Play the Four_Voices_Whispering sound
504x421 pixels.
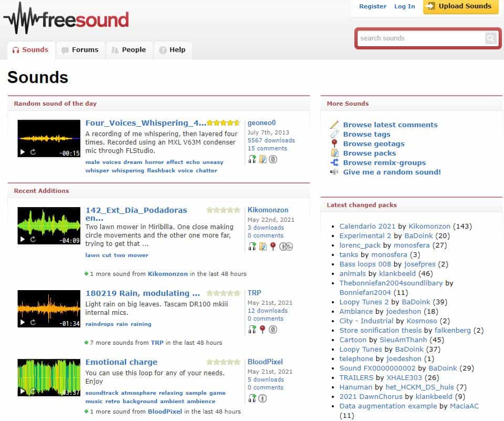(23, 152)
